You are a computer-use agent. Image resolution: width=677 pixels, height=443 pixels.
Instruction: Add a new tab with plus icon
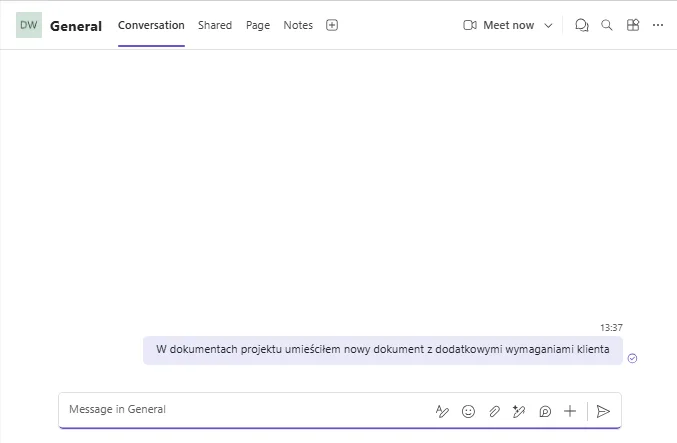pos(332,25)
